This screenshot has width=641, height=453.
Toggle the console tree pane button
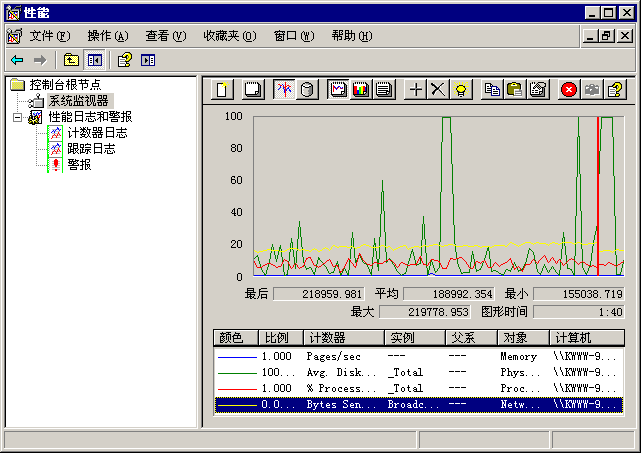point(94,61)
